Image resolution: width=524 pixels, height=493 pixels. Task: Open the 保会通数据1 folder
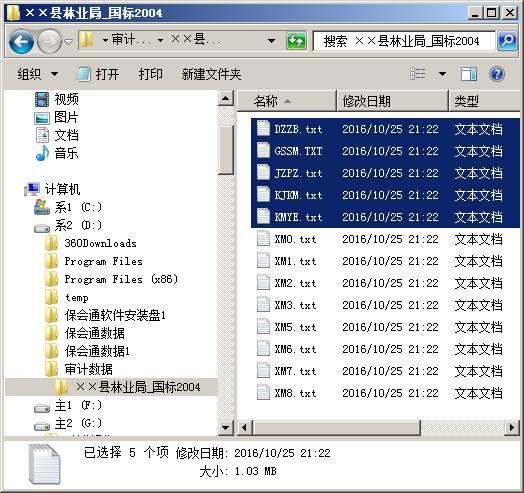[x=88, y=351]
